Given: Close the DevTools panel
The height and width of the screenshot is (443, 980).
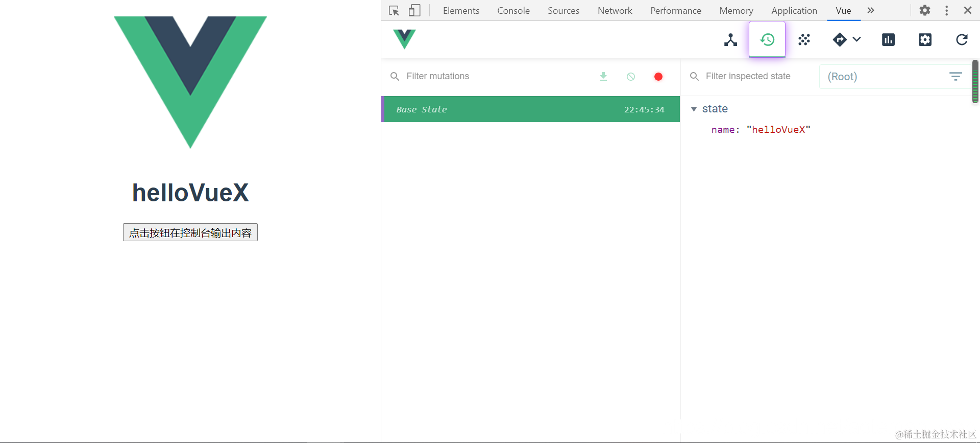Looking at the screenshot, I should pos(967,10).
